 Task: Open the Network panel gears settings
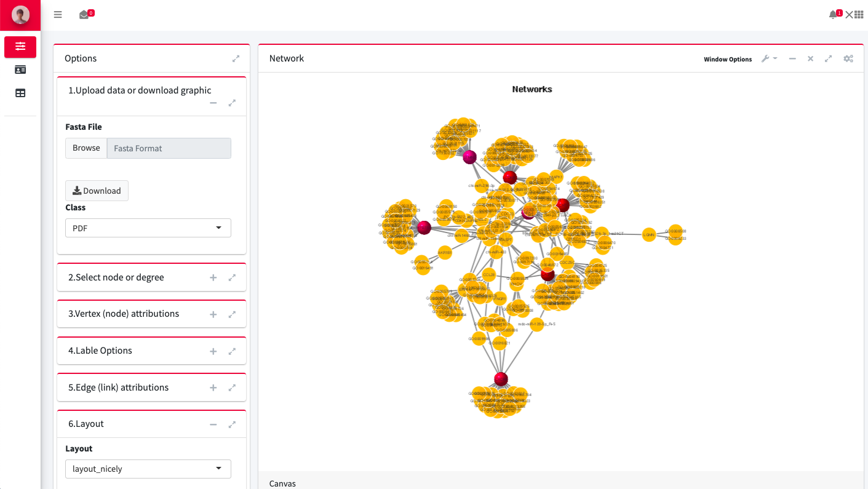click(x=848, y=59)
